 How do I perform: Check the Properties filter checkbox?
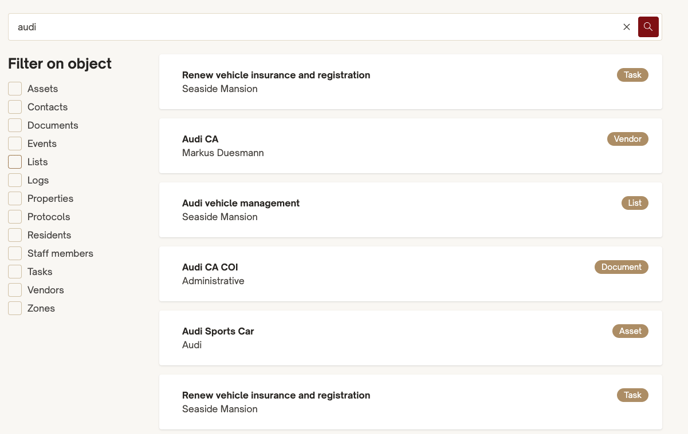pos(15,198)
